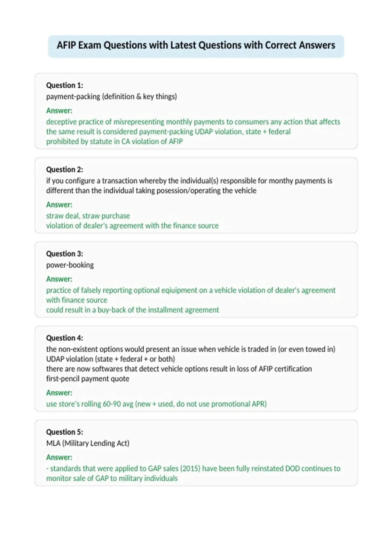Select the Question 5 heading
Screen dimensions: 392x556
coord(65,432)
